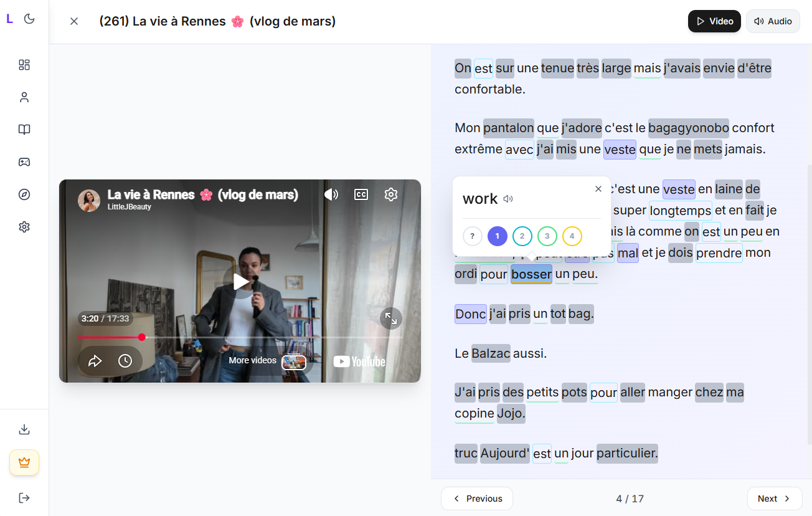Go to Previous page
Viewport: 812px width, 516px height.
(477, 499)
